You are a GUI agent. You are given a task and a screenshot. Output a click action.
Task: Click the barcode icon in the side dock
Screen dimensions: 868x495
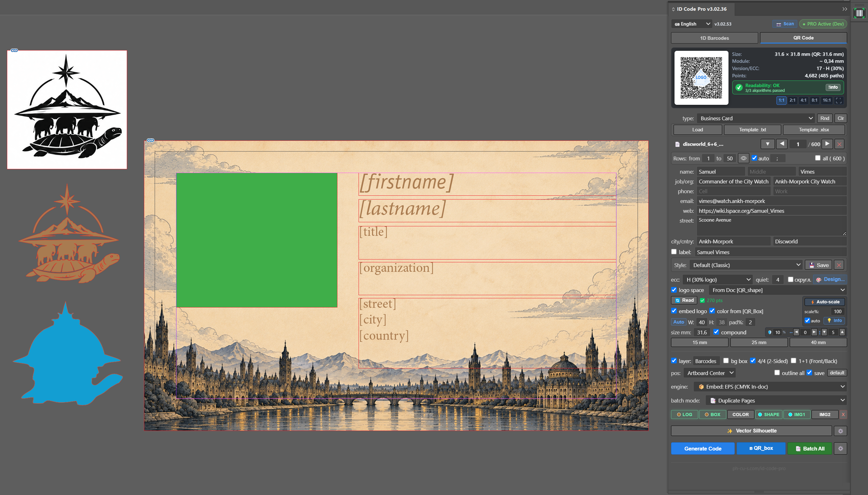click(859, 13)
